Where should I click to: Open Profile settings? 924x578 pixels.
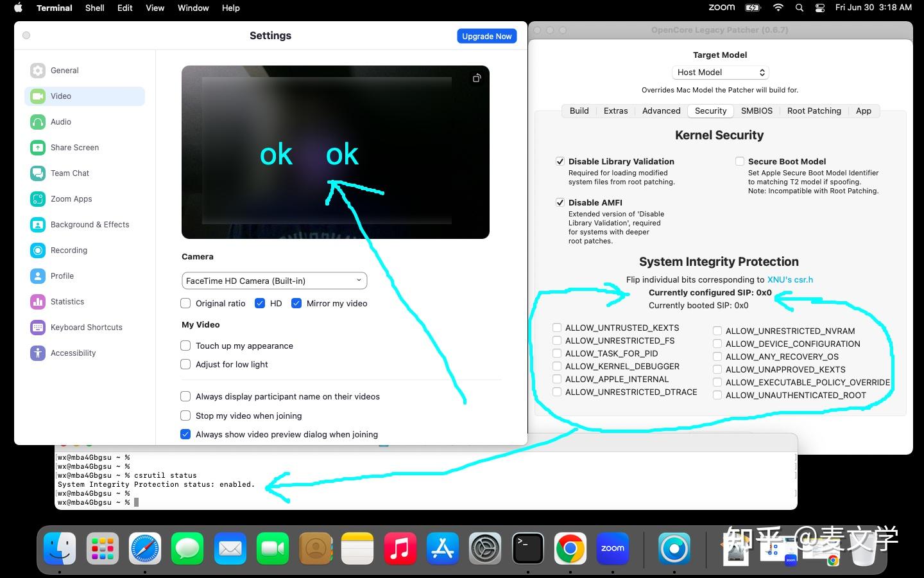coord(85,276)
